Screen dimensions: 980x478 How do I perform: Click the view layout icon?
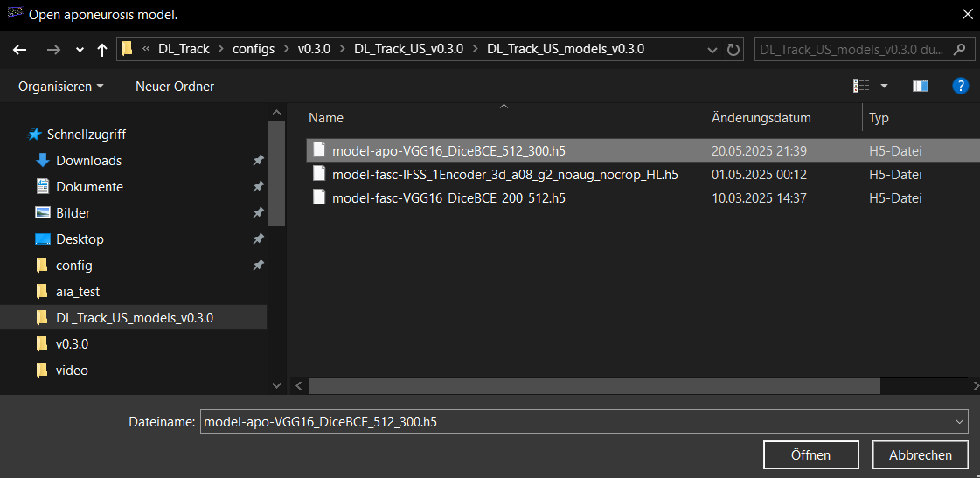click(x=861, y=86)
